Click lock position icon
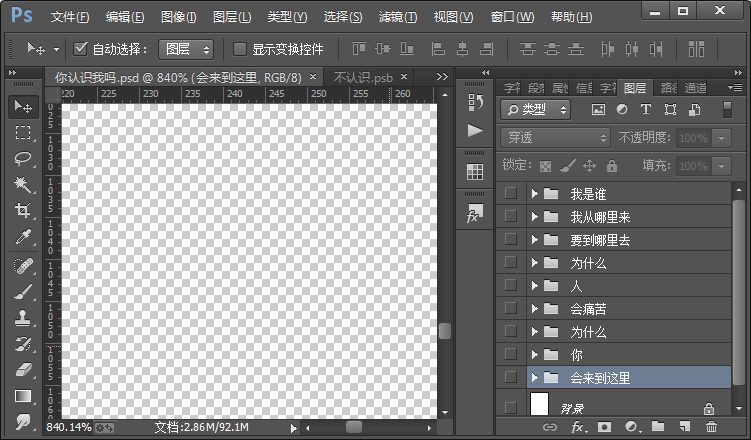 589,166
